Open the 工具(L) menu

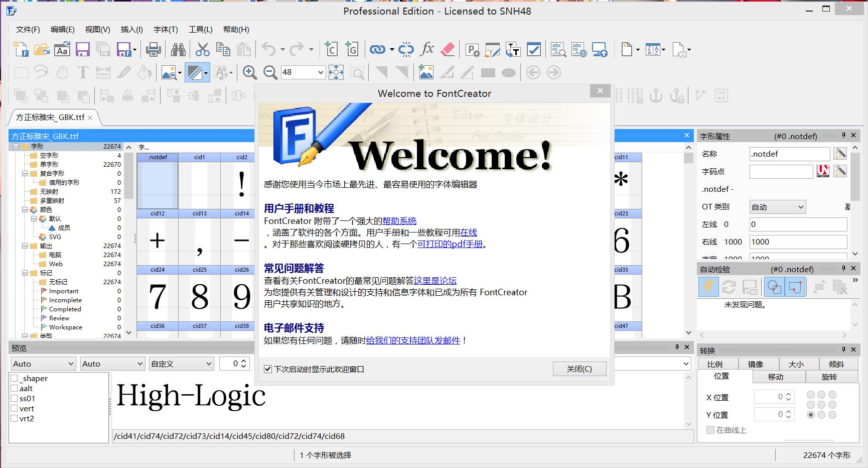(201, 30)
